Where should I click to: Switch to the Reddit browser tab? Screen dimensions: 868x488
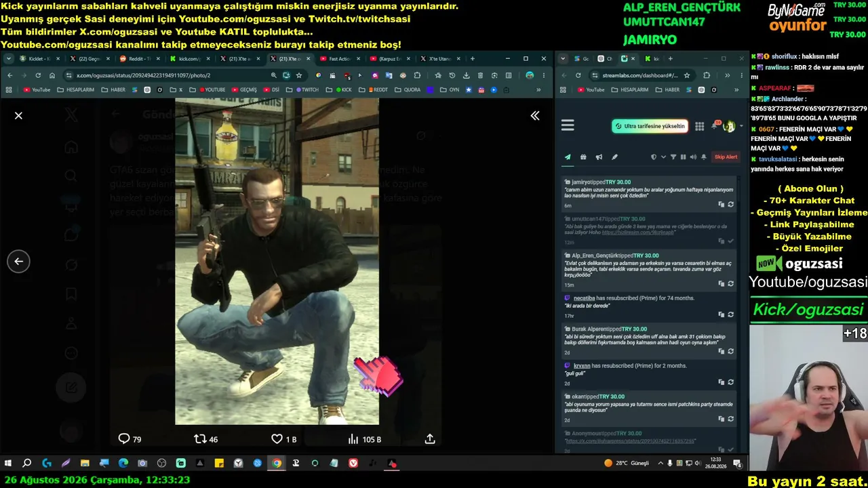click(x=140, y=59)
